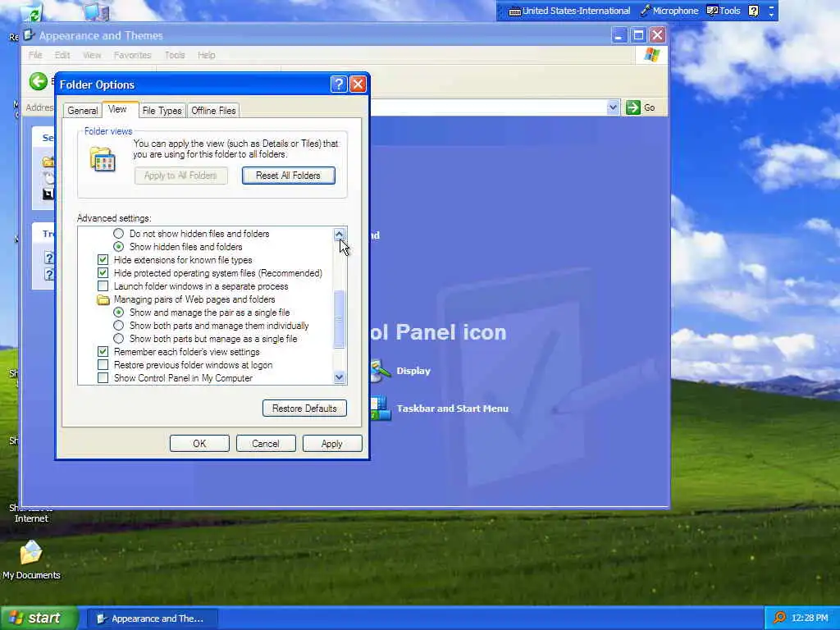The image size is (840, 630).
Task: Switch to the General tab
Action: (83, 111)
